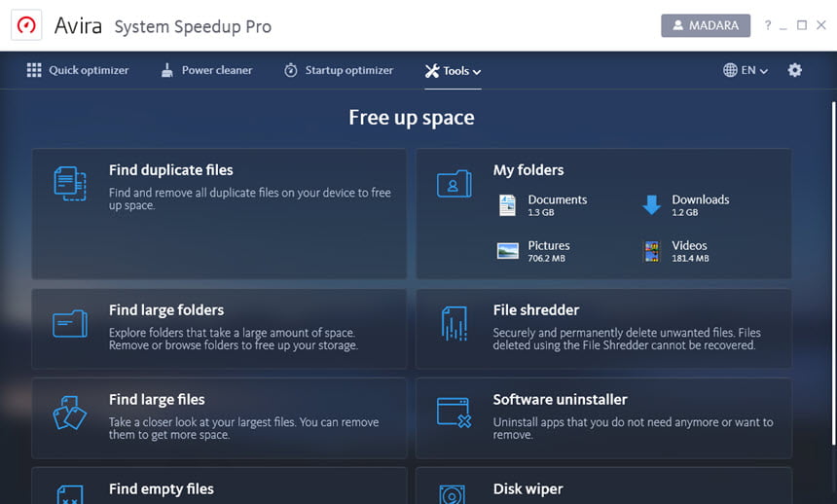Click the Videos film icon
This screenshot has width=837, height=504.
651,251
